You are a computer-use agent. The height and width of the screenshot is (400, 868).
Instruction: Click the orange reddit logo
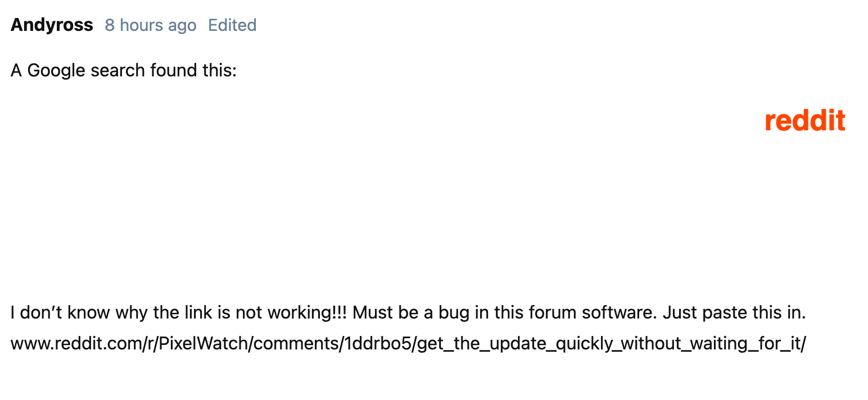pyautogui.click(x=805, y=121)
